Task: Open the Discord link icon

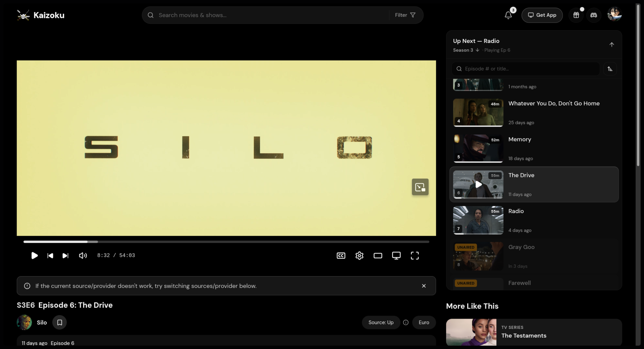Action: 593,15
